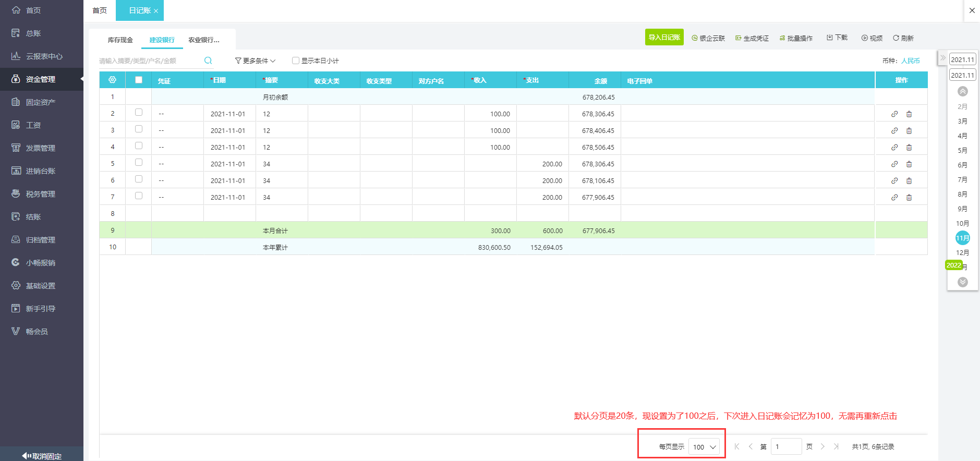The height and width of the screenshot is (461, 980).
Task: Open 人民币 currency selector
Action: click(910, 61)
